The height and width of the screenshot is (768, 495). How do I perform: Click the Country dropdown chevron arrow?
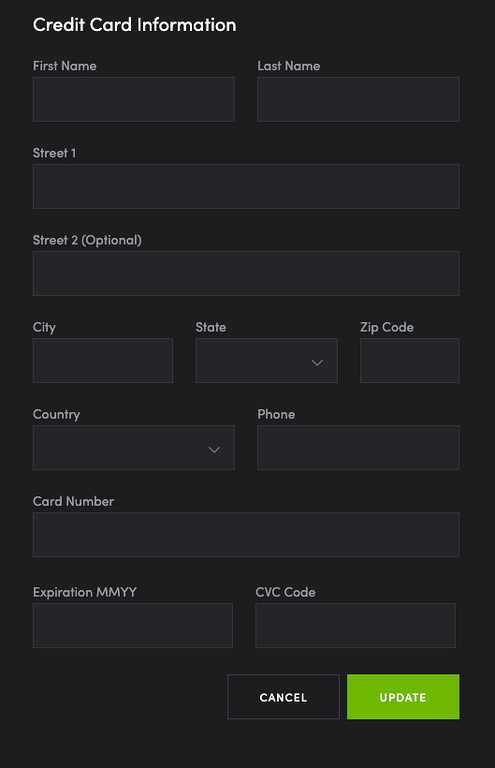(x=214, y=450)
